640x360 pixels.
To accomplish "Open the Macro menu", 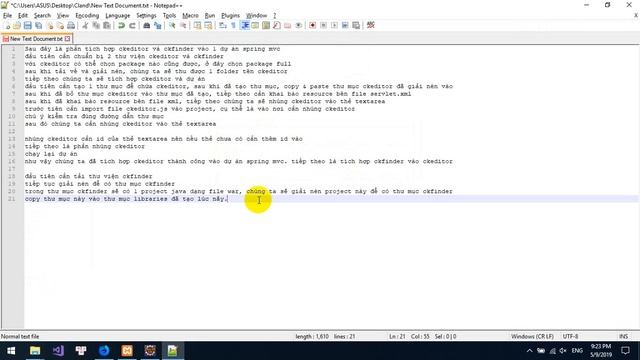I will 190,16.
